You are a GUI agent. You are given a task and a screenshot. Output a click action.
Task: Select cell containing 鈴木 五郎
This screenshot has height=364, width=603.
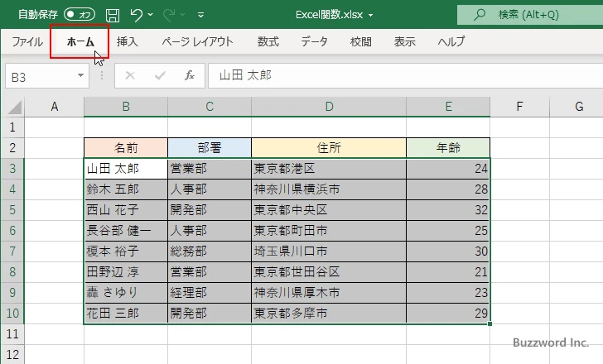126,189
